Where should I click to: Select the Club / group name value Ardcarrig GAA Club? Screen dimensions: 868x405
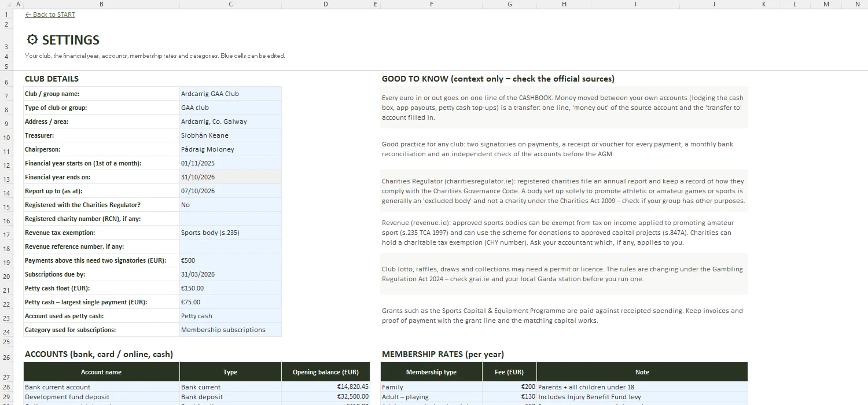(230, 94)
